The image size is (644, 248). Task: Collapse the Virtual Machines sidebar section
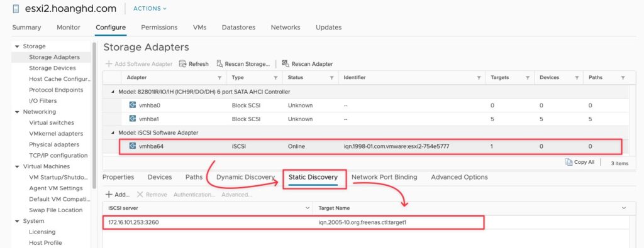[x=17, y=166]
